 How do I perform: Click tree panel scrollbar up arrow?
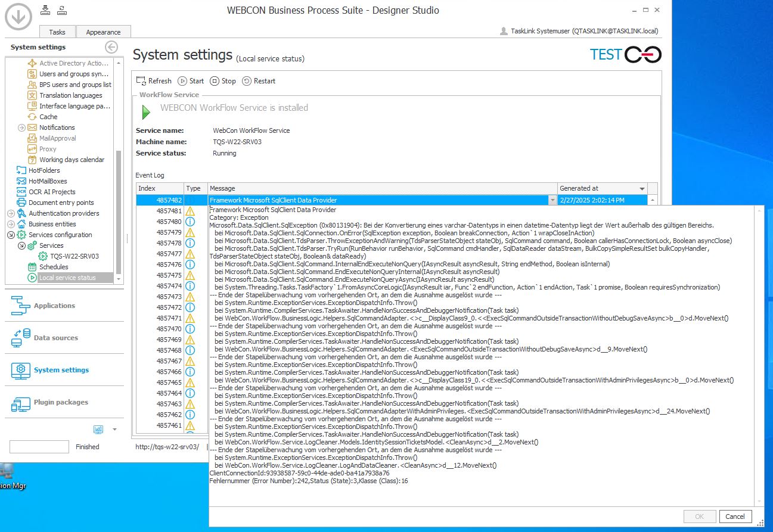tap(119, 62)
